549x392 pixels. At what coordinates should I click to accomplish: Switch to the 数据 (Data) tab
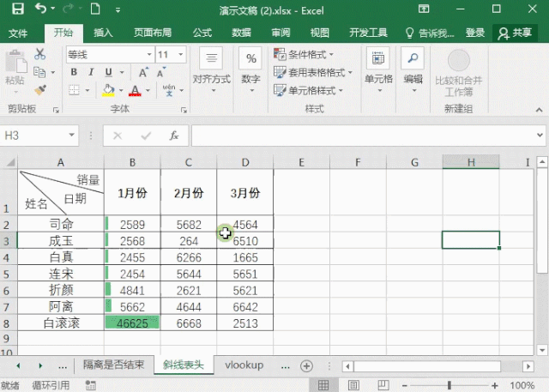(241, 33)
